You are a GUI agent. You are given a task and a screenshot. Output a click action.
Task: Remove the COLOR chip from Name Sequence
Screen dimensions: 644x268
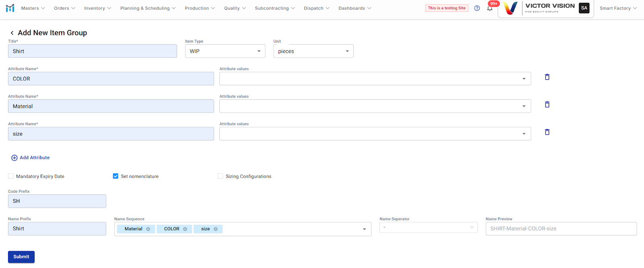pyautogui.click(x=185, y=229)
